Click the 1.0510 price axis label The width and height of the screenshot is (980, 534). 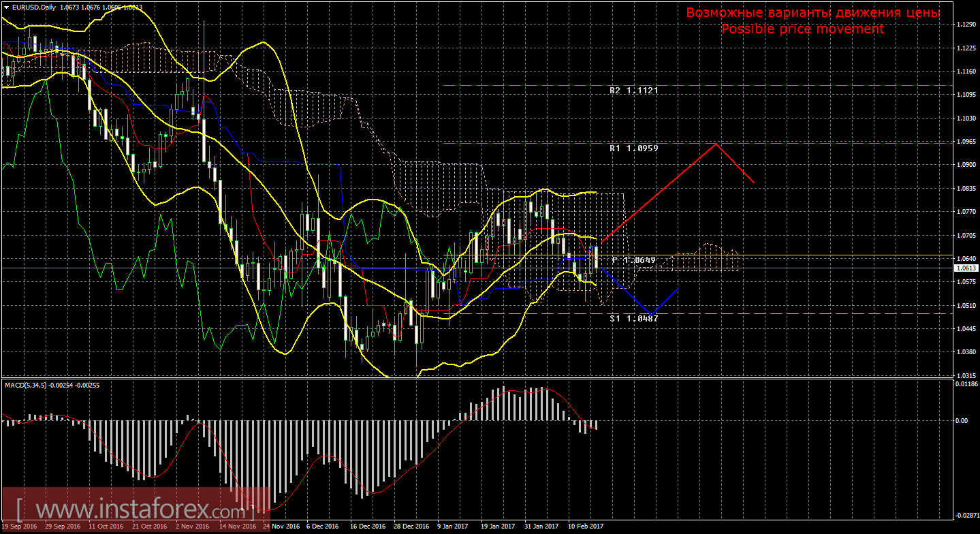click(966, 305)
